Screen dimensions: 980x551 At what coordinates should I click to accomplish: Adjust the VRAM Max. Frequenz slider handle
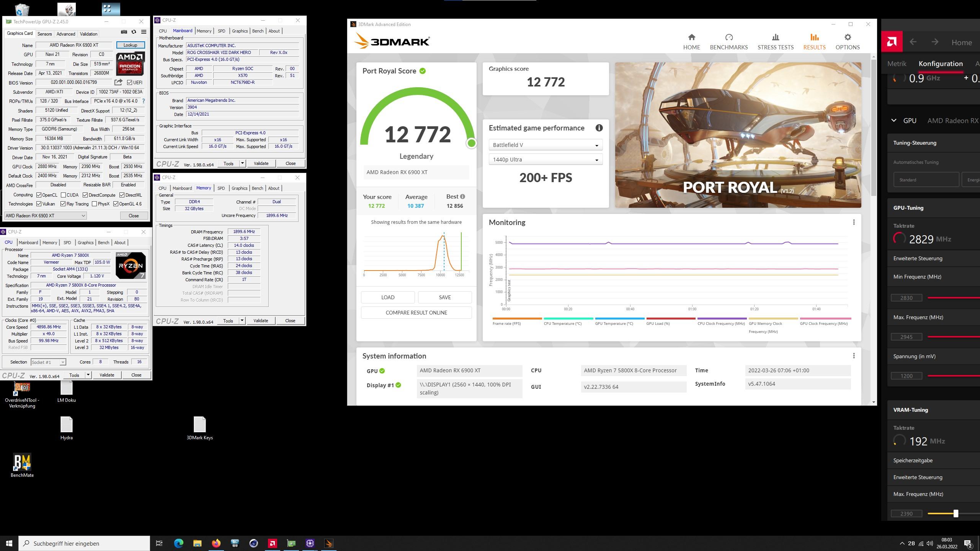956,514
